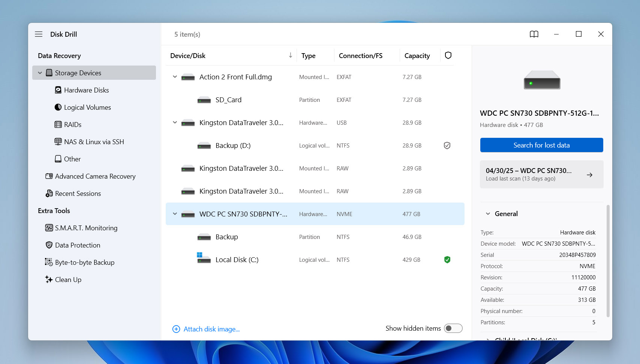The height and width of the screenshot is (364, 640).
Task: Collapse the Storage Devices tree node
Action: (40, 73)
